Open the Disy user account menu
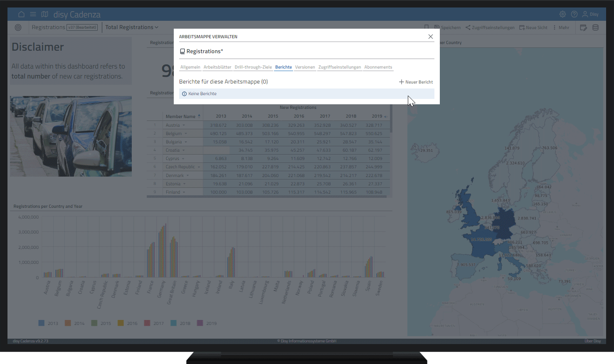Image resolution: width=614 pixels, height=364 pixels. click(x=590, y=14)
